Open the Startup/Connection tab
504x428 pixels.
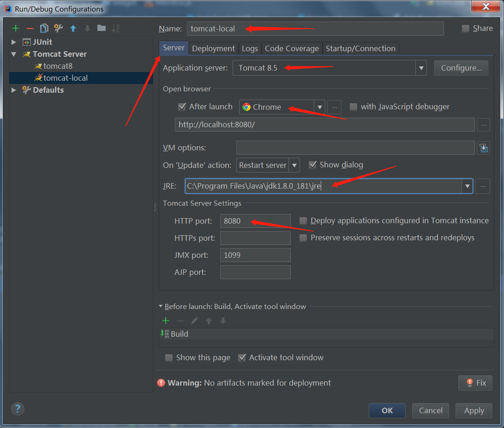(x=360, y=48)
